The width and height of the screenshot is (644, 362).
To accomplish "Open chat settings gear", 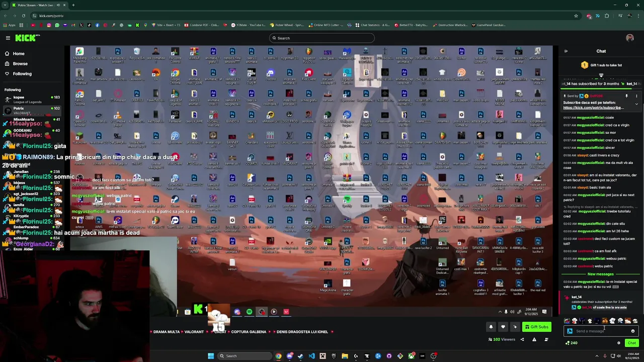I will coord(619,343).
